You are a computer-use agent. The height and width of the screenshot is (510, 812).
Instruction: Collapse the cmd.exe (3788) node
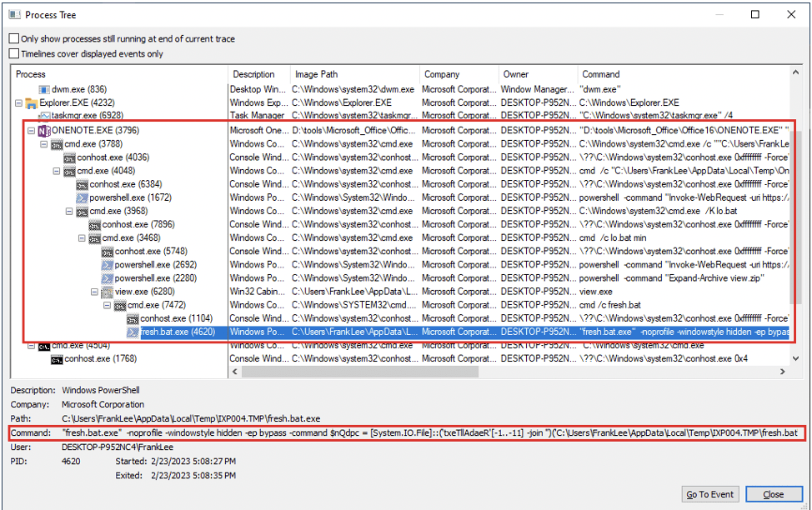tap(44, 144)
